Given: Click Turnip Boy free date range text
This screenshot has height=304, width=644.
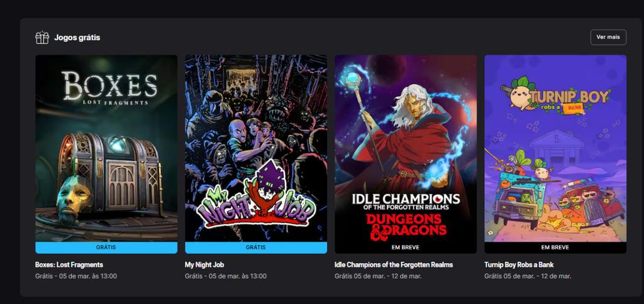Looking at the screenshot, I should [x=528, y=276].
